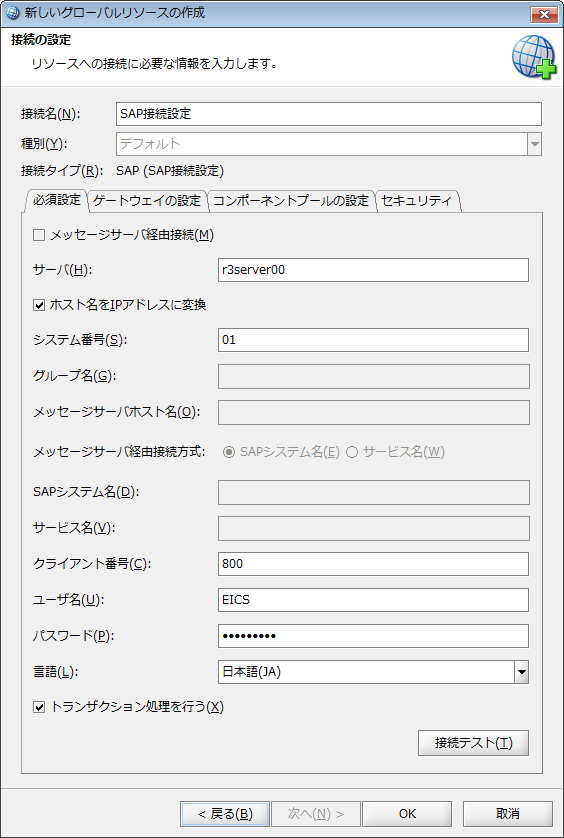
Task: Click the 次へ(N) > button
Action: click(316, 814)
